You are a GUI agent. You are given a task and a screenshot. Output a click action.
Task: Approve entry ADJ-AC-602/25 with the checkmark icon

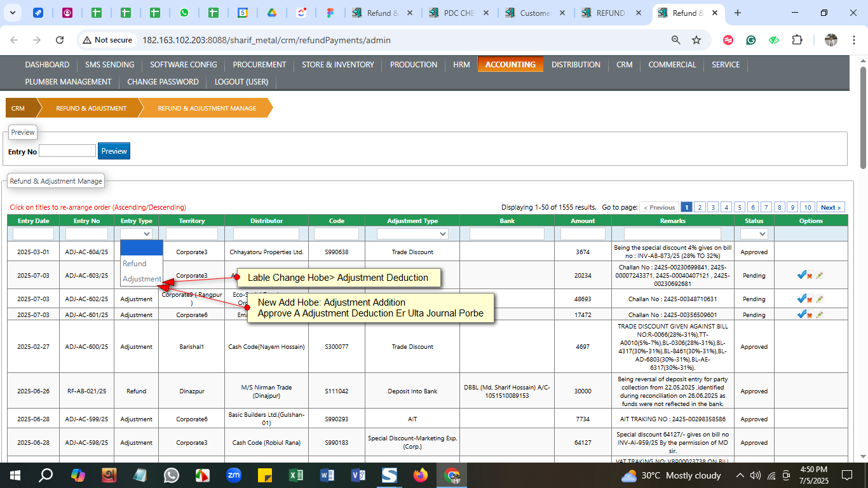[x=801, y=299]
